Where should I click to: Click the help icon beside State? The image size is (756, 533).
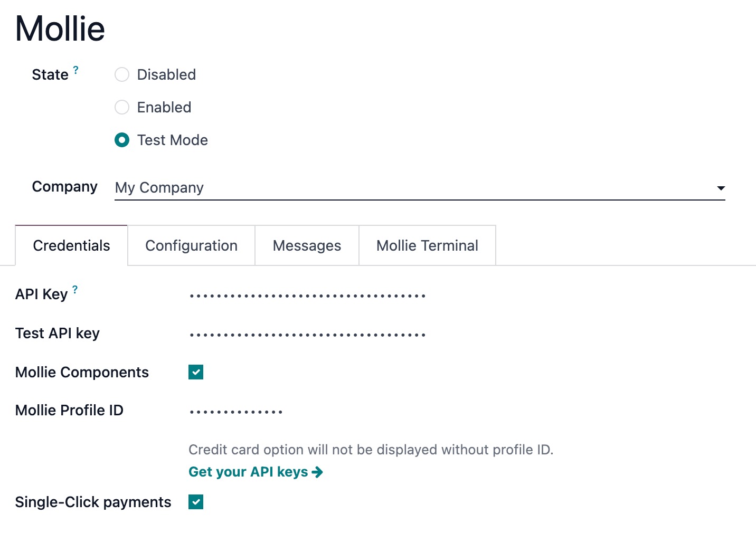point(75,70)
